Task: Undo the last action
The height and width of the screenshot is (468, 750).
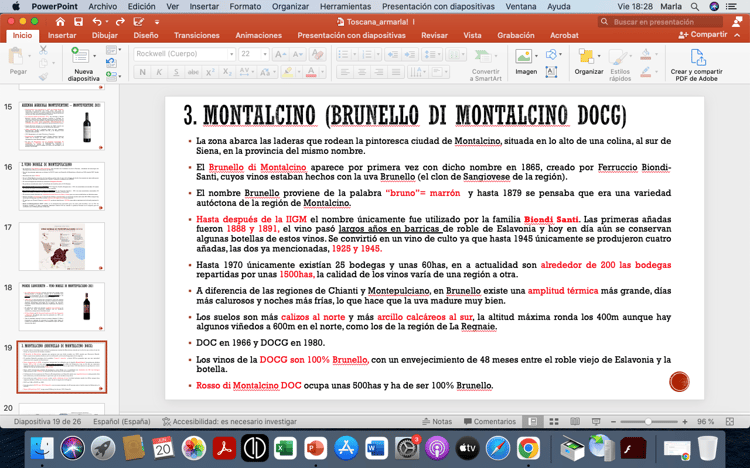Action: (x=97, y=22)
